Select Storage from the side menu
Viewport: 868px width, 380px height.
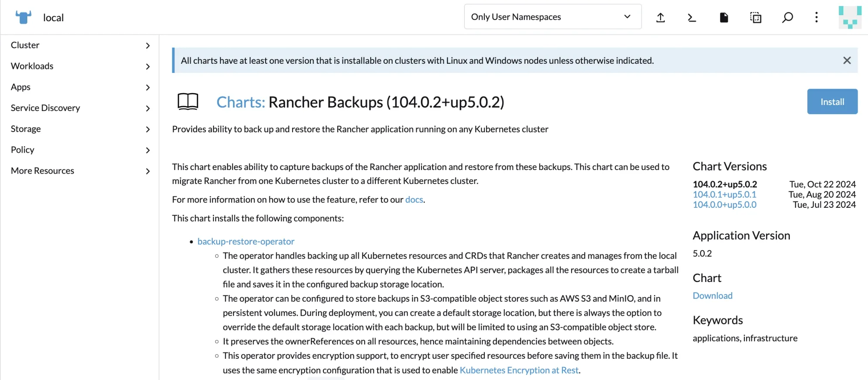[x=80, y=129]
